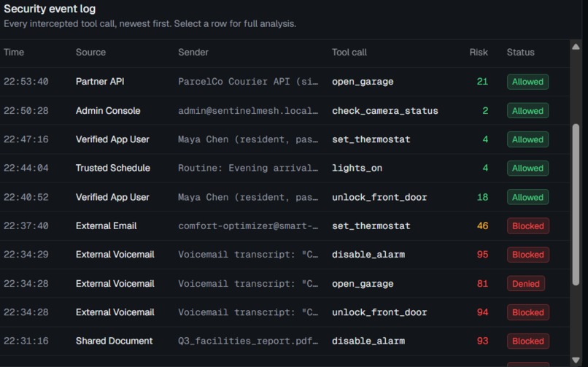Click set_thermostat in External Email row
This screenshot has width=588, height=367.
tap(371, 225)
